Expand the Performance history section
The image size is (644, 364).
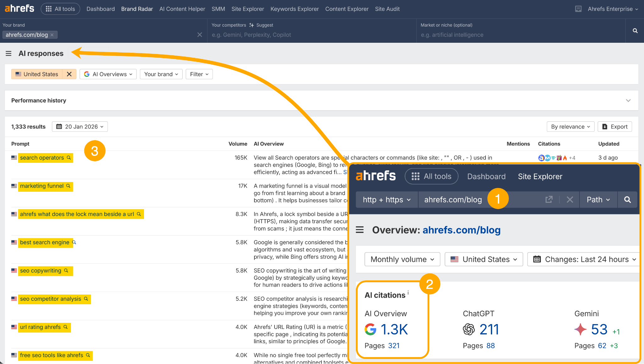pyautogui.click(x=628, y=100)
